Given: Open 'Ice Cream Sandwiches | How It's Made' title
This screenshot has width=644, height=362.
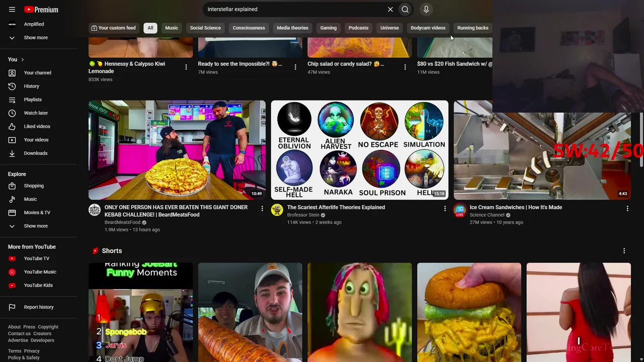Looking at the screenshot, I should (x=516, y=207).
